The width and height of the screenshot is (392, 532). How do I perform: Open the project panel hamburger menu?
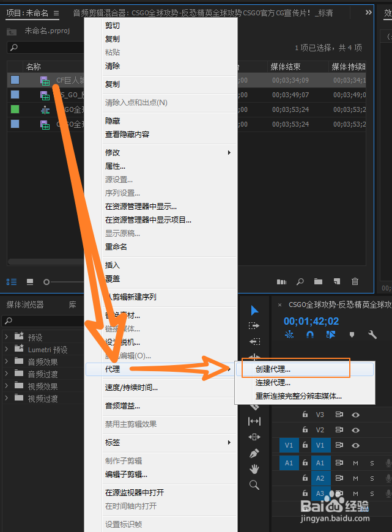(x=56, y=13)
